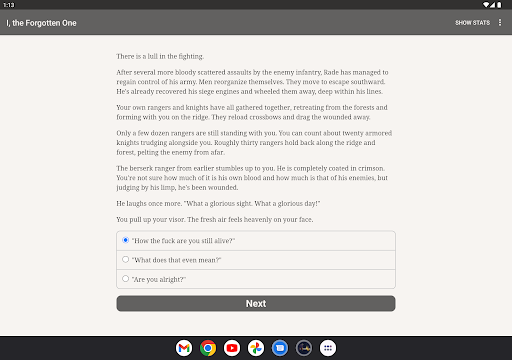This screenshot has width=512, height=360.
Task: Select "What does that even mean?" option
Action: (256, 260)
